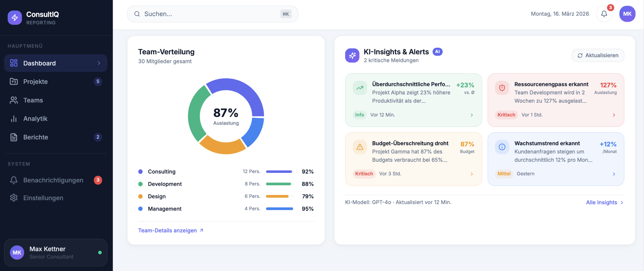Click Alle Insights link

coord(601,202)
